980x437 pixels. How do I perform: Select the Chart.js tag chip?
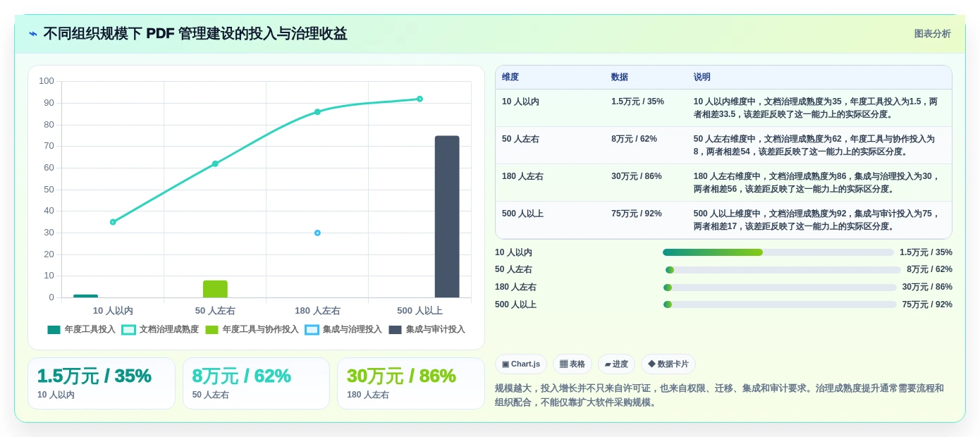coord(521,364)
